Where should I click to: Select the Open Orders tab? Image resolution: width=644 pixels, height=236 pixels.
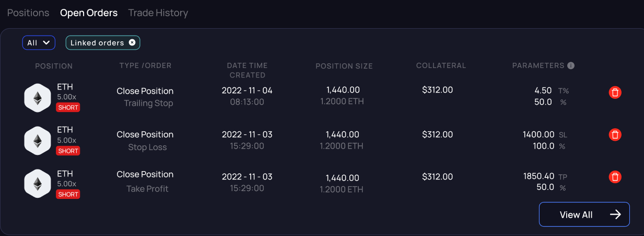pyautogui.click(x=89, y=13)
